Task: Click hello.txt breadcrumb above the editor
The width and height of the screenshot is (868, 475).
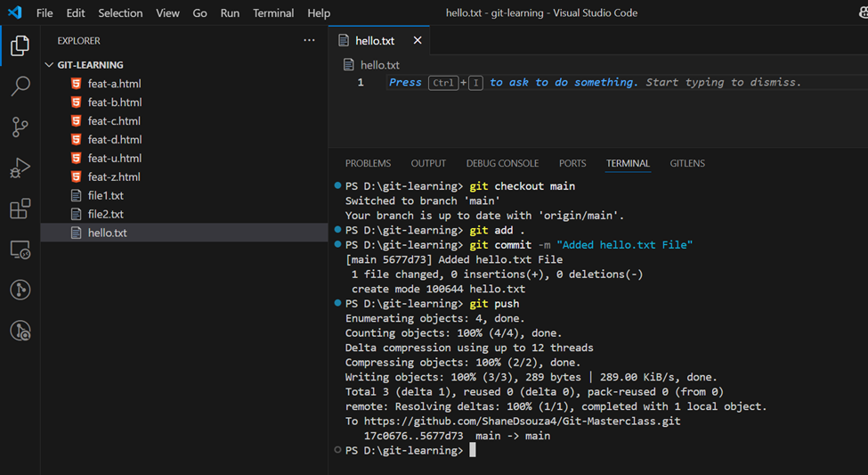Action: tap(380, 65)
